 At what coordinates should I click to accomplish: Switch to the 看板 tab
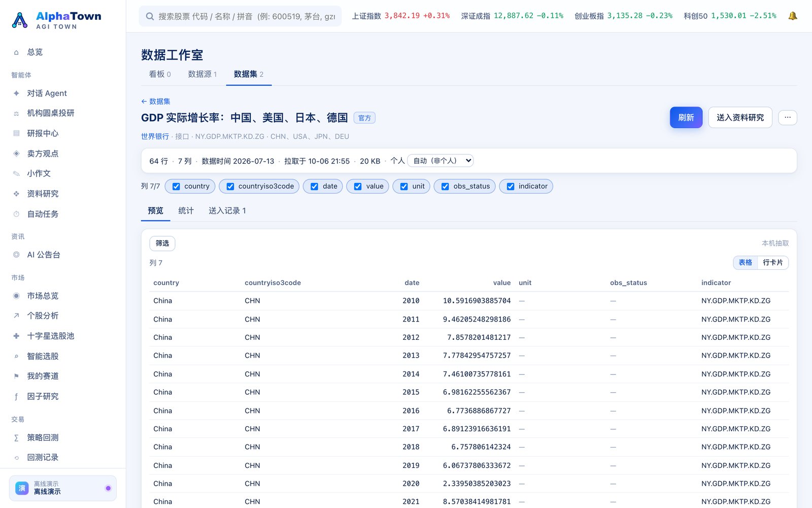click(x=160, y=74)
